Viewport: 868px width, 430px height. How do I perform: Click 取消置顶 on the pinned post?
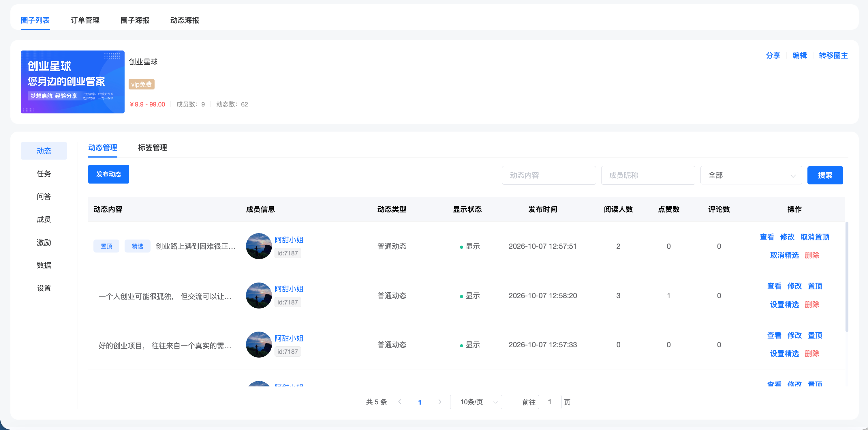pos(815,237)
